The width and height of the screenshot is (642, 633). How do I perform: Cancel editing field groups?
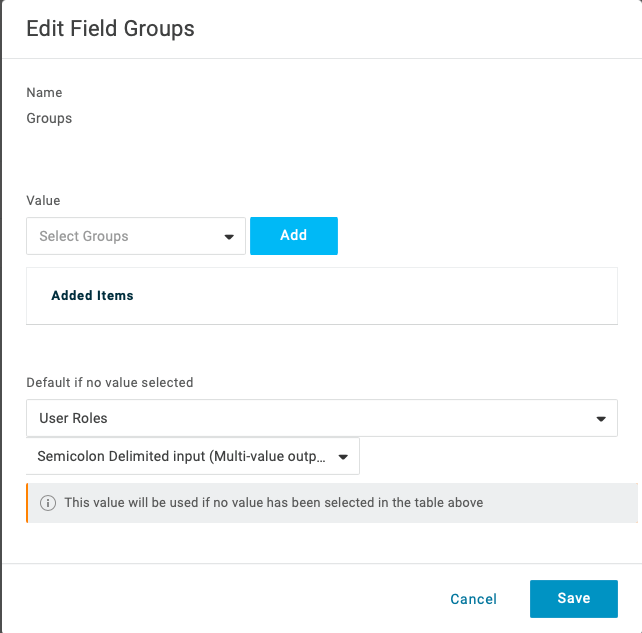tap(473, 599)
